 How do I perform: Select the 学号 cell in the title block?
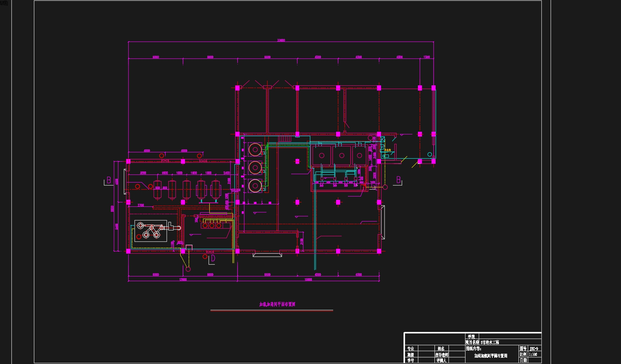pos(411,360)
